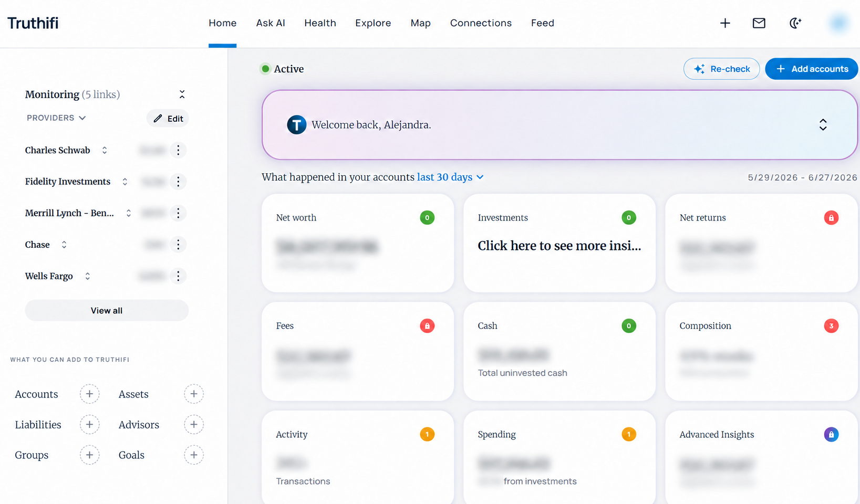Viewport: 860px width, 504px height.
Task: Click the 5/29/2026 - 6/27/2026 date range
Action: click(803, 177)
